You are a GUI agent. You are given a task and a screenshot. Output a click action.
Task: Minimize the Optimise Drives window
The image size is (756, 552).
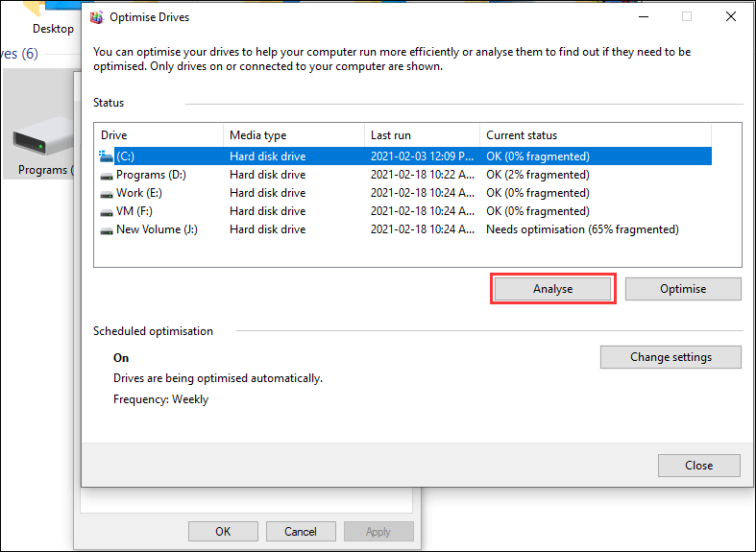(x=644, y=17)
